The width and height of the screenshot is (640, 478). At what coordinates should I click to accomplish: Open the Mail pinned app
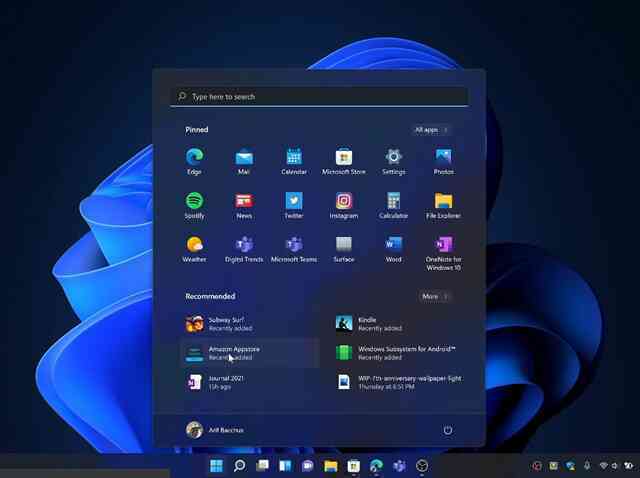pyautogui.click(x=244, y=162)
